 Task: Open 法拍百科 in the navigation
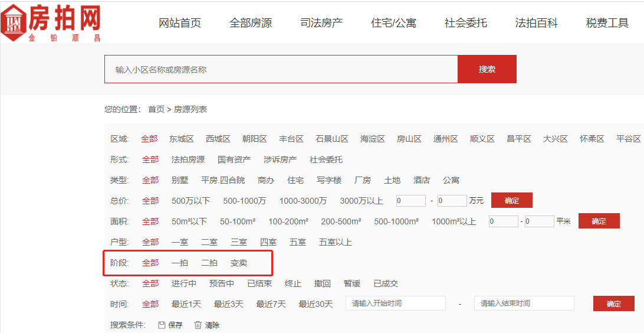[537, 23]
